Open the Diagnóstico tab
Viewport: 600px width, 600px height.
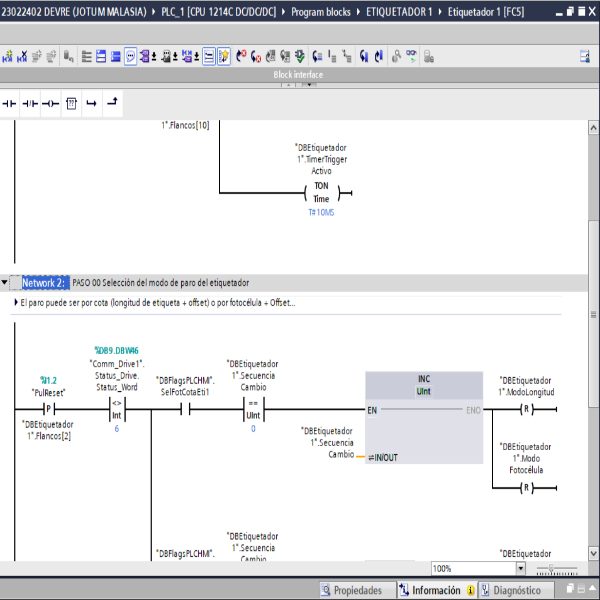point(517,590)
